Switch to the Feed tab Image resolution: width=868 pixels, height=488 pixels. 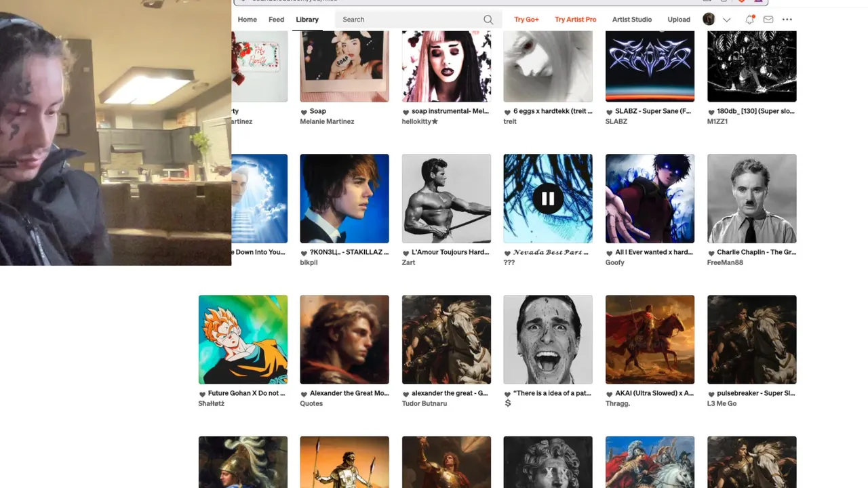point(276,20)
